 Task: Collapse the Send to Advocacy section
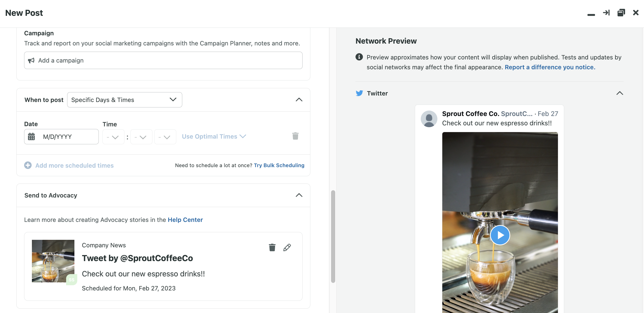(x=299, y=195)
